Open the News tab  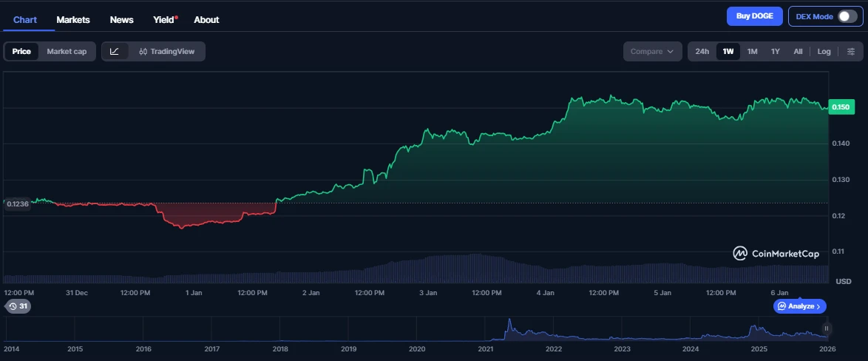point(122,20)
